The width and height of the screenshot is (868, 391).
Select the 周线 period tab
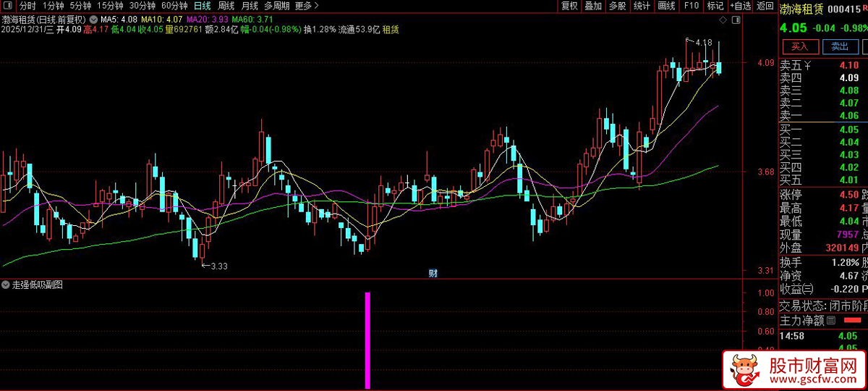coord(226,6)
